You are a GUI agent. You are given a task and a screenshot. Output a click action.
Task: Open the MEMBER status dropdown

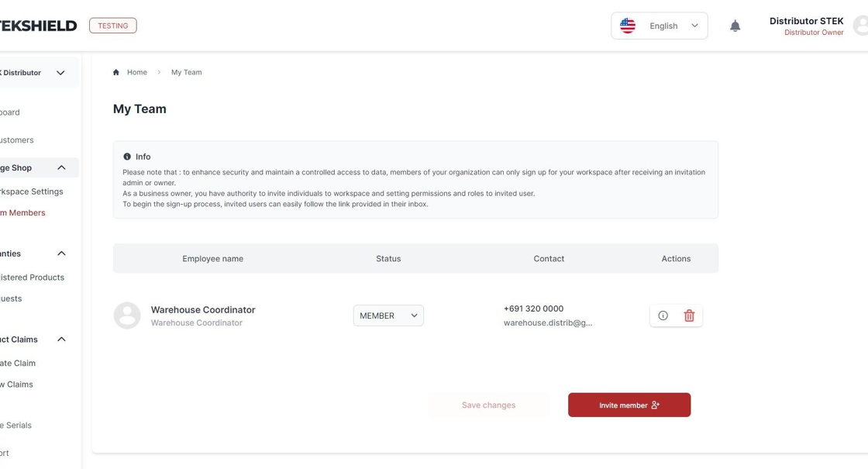[388, 316]
